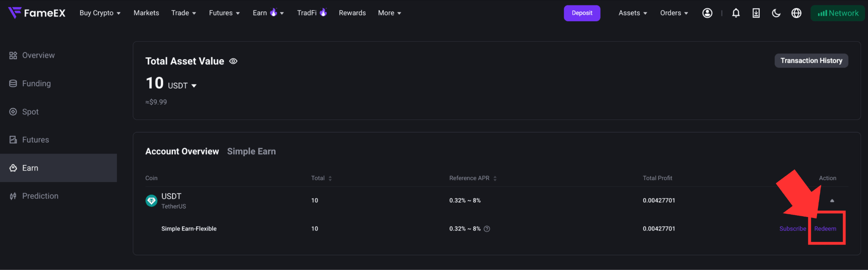Select the Account Overview tab

click(x=182, y=152)
